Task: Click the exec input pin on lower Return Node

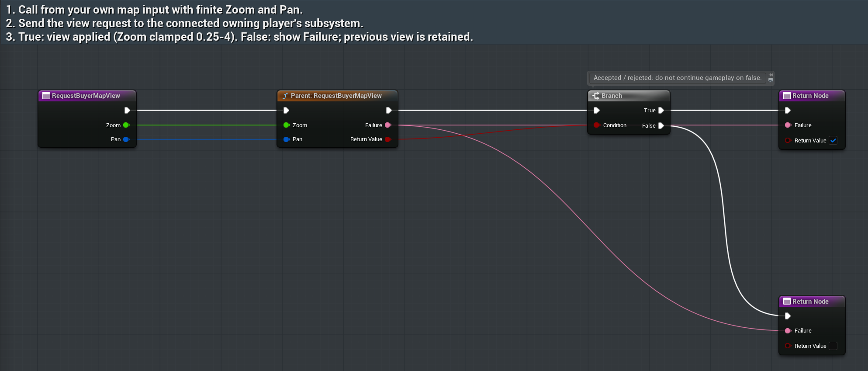Action: coord(788,316)
